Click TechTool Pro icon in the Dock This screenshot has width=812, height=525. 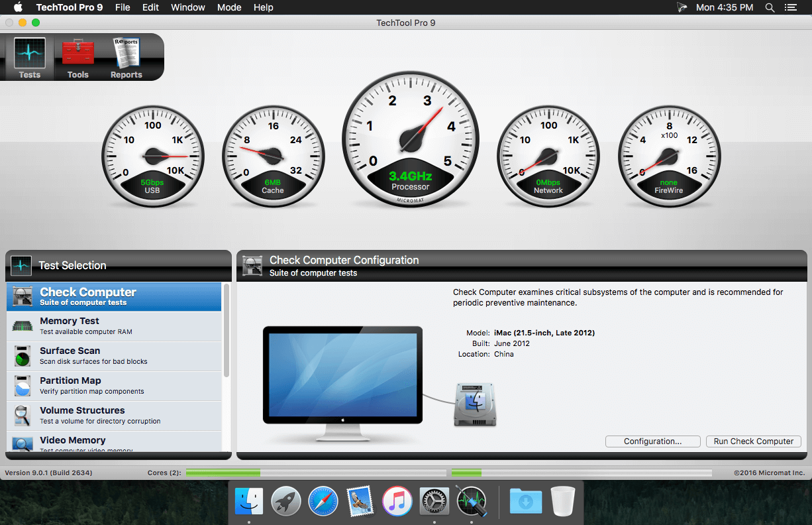tap(472, 501)
